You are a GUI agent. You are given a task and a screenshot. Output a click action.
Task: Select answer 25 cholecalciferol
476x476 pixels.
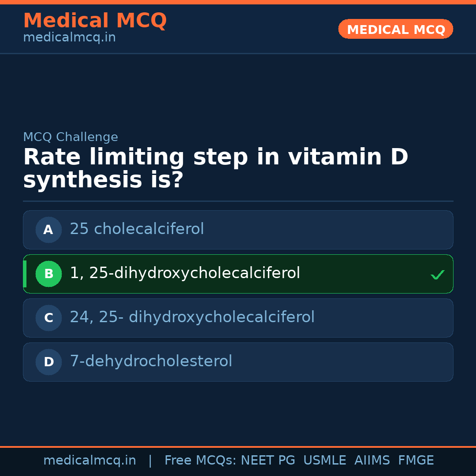click(137, 229)
